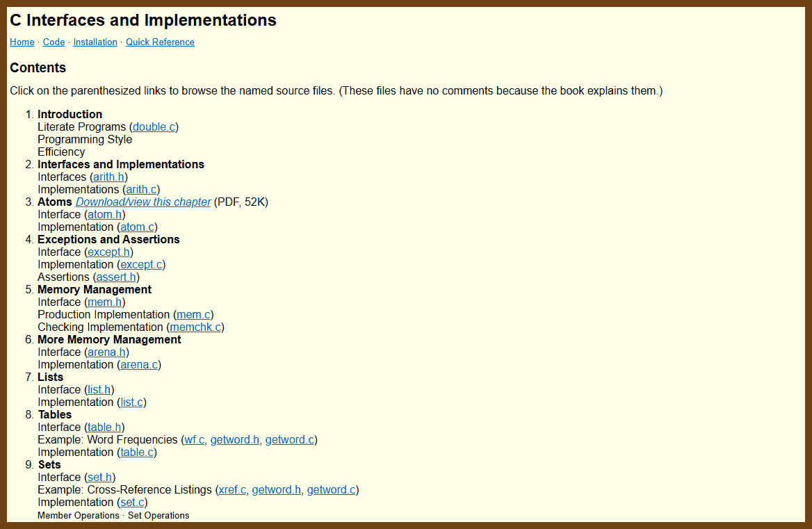View the except.c implementation file
The width and height of the screenshot is (812, 529).
click(141, 265)
